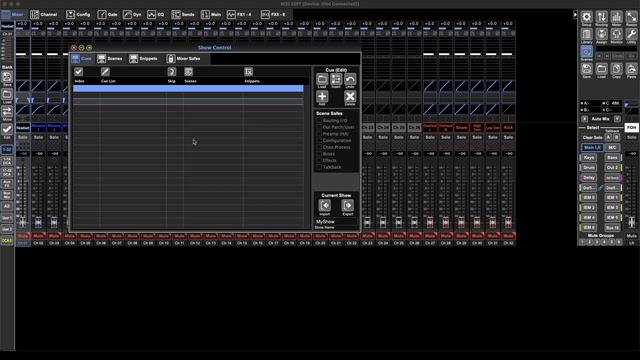The height and width of the screenshot is (360, 640).
Task: Solo channel Ch 27
Action: pos(430,138)
